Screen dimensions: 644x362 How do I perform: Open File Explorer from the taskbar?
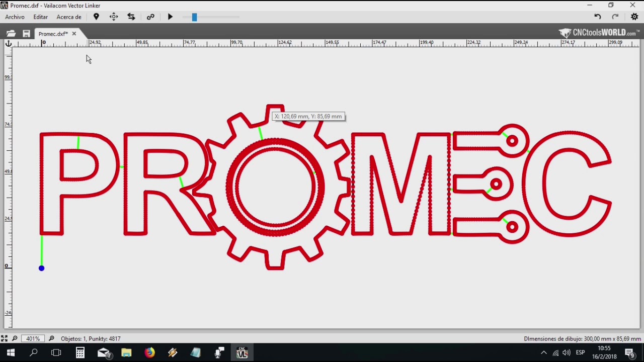coord(126,353)
